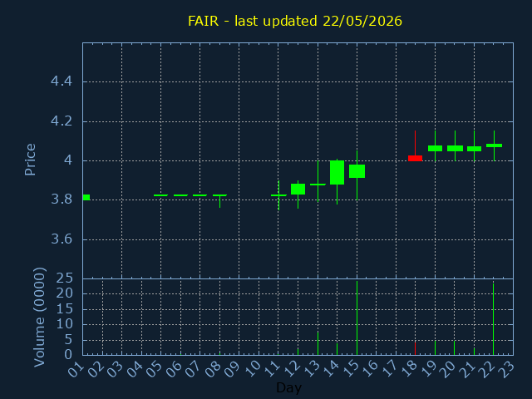
Task: Click the chart title "FAIR - last updated 22/05/2026"
Action: pos(295,21)
